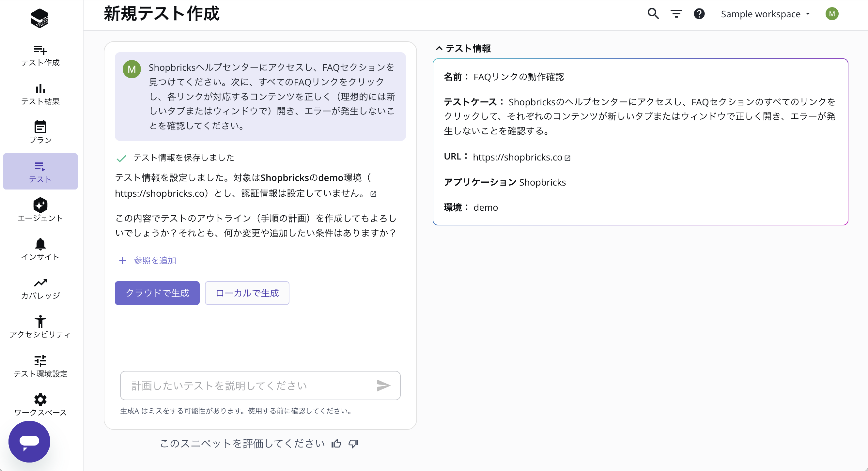Click the アプリケーション value Shopbricks
Viewport: 868px width, 471px height.
(x=542, y=182)
